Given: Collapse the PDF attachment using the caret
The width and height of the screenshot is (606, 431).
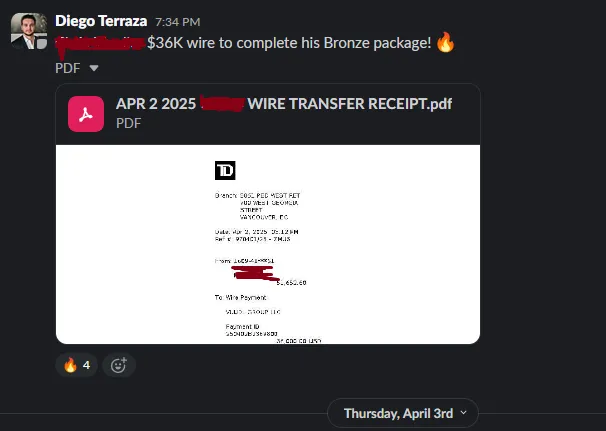Looking at the screenshot, I should (x=94, y=68).
